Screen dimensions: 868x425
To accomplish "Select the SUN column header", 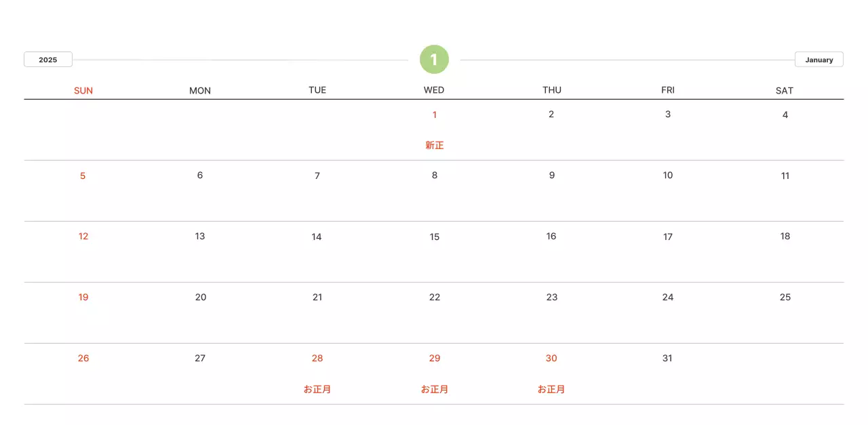I will pos(83,90).
